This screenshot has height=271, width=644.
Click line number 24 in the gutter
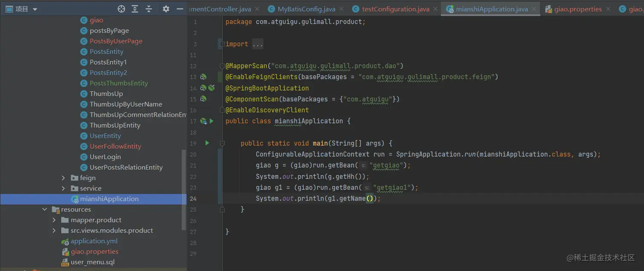click(193, 199)
